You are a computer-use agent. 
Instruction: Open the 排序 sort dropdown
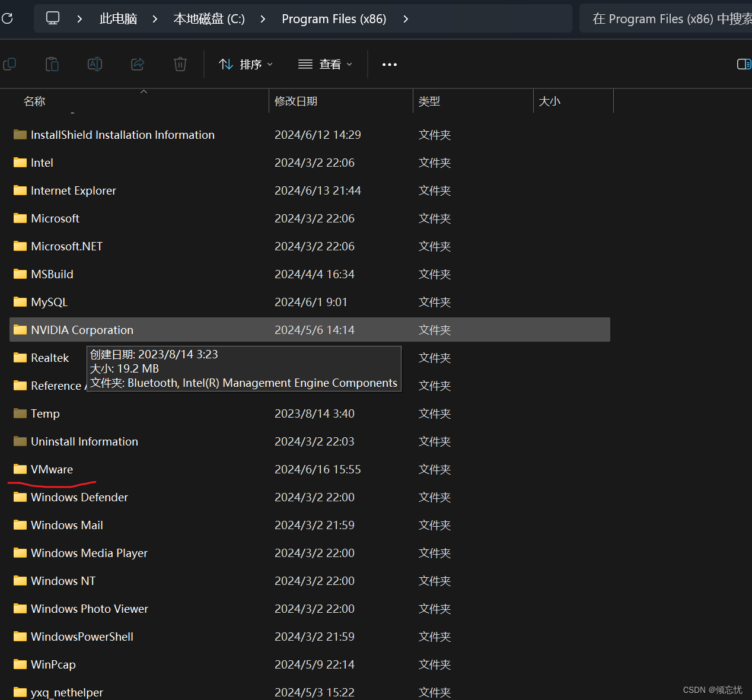click(246, 64)
